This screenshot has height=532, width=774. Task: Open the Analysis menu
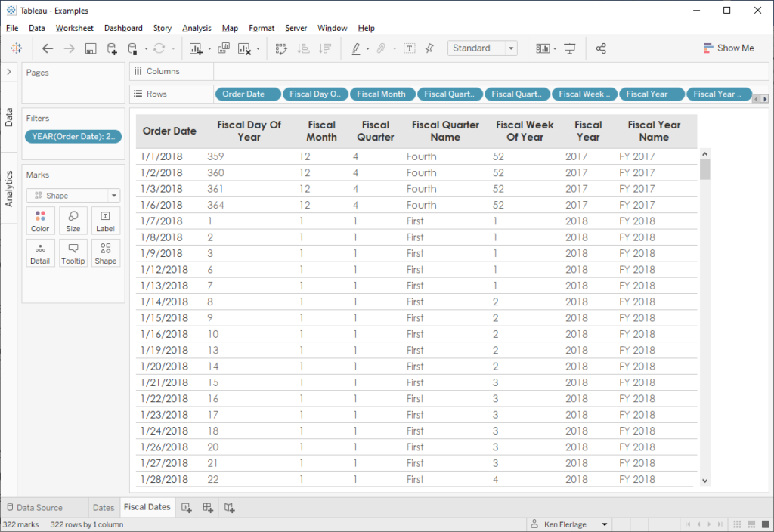click(x=197, y=28)
